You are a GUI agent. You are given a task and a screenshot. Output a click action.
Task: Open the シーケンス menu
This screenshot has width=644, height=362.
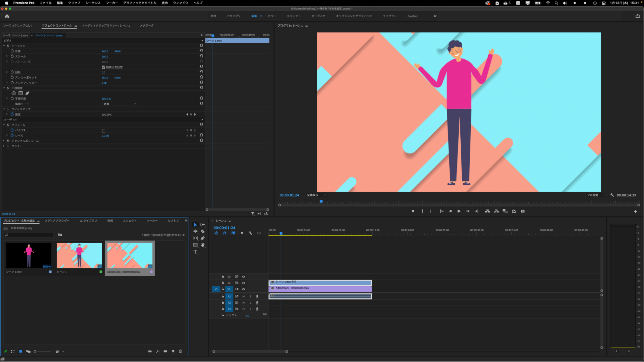(x=93, y=3)
